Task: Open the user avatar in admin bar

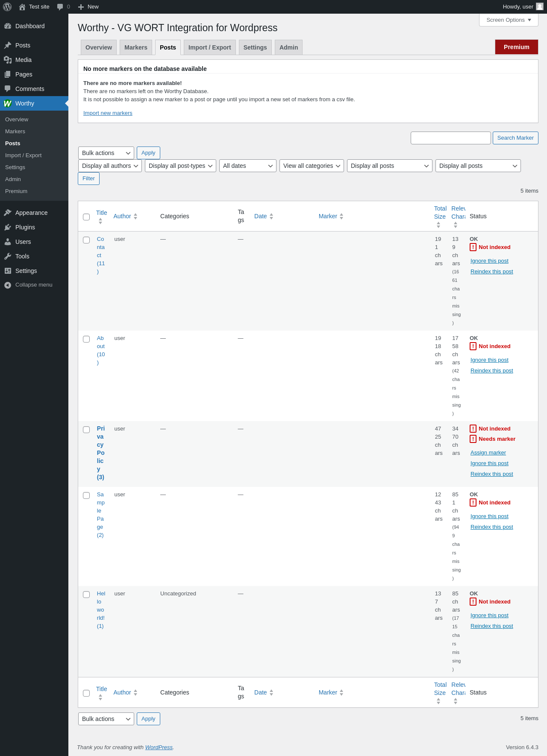Action: (x=540, y=6)
